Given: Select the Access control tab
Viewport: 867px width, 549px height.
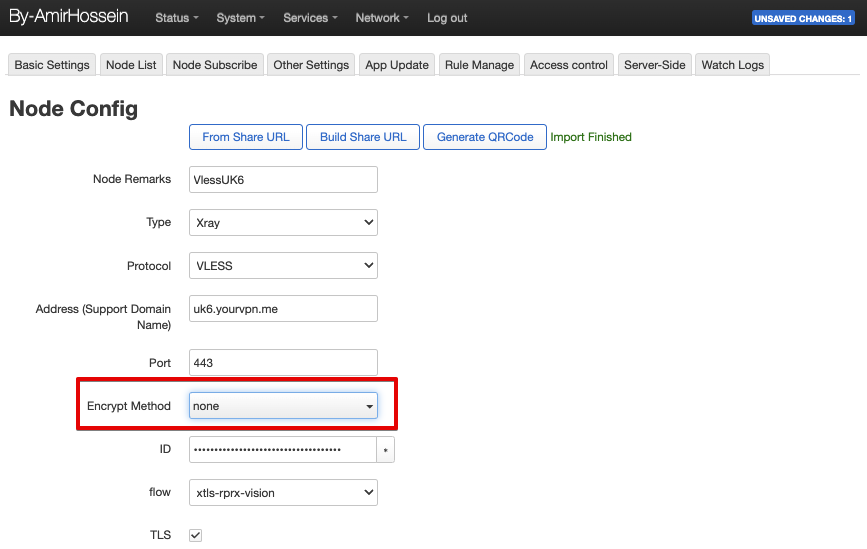Looking at the screenshot, I should tap(568, 65).
